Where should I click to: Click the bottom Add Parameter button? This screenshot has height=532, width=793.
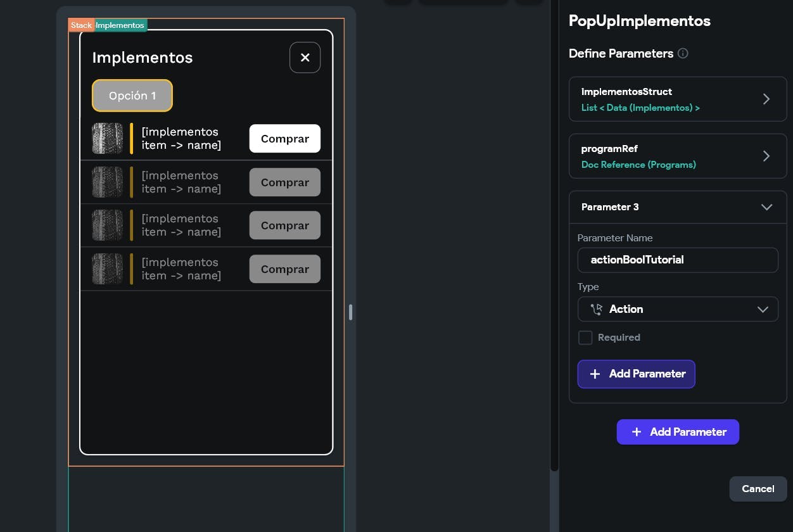[x=678, y=432]
